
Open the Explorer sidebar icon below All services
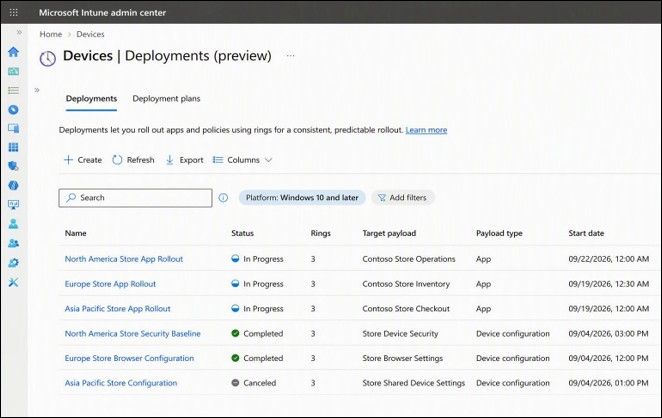click(14, 110)
